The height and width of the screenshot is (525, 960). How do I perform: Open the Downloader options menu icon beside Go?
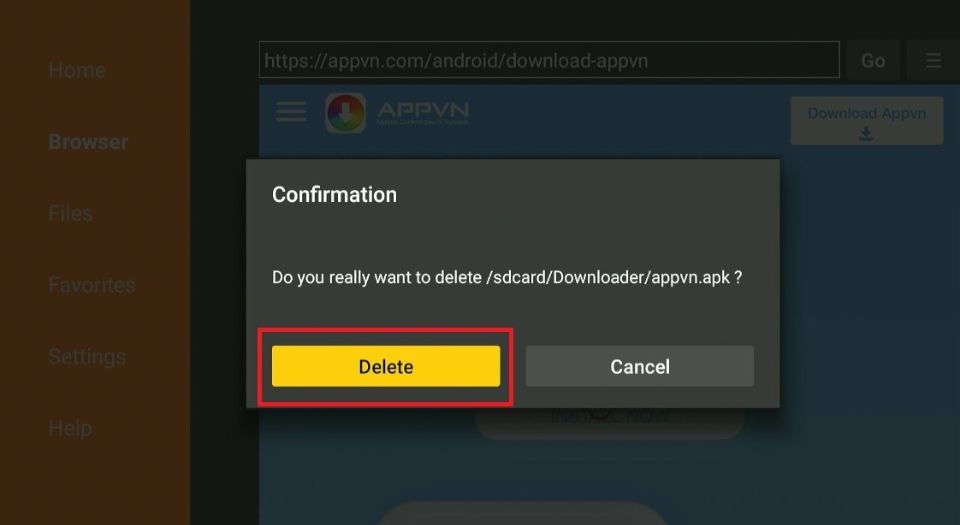point(933,60)
